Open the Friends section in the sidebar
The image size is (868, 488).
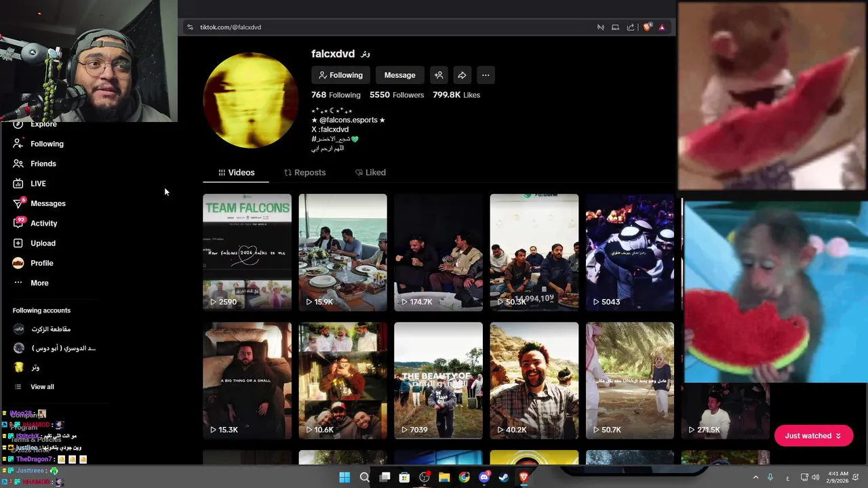(35, 163)
